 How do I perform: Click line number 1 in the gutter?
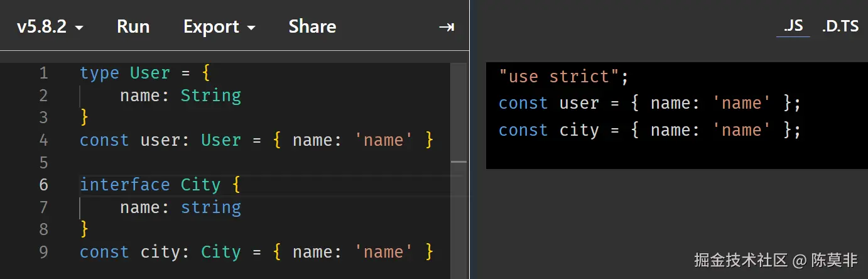[x=43, y=73]
